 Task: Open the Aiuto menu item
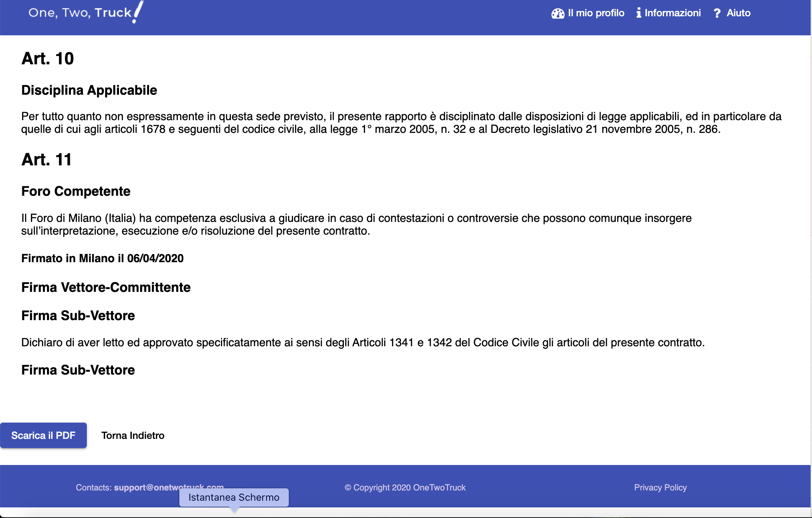tap(738, 13)
